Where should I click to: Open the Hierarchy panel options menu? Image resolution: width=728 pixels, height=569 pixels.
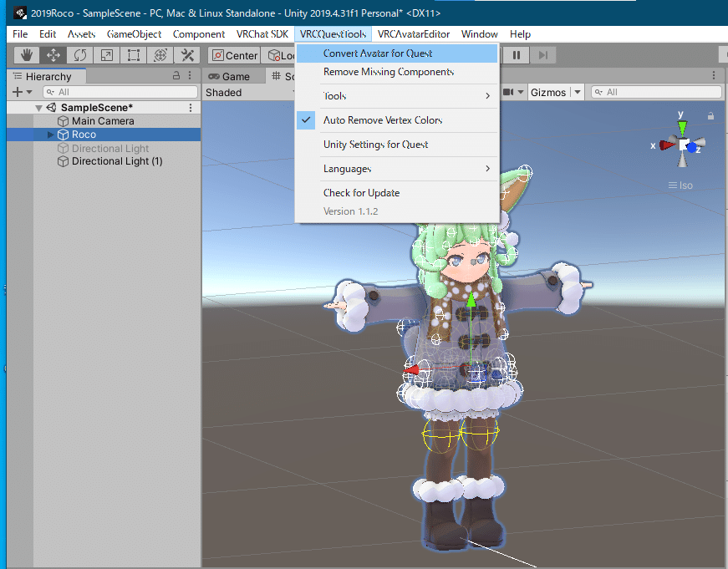pyautogui.click(x=190, y=76)
